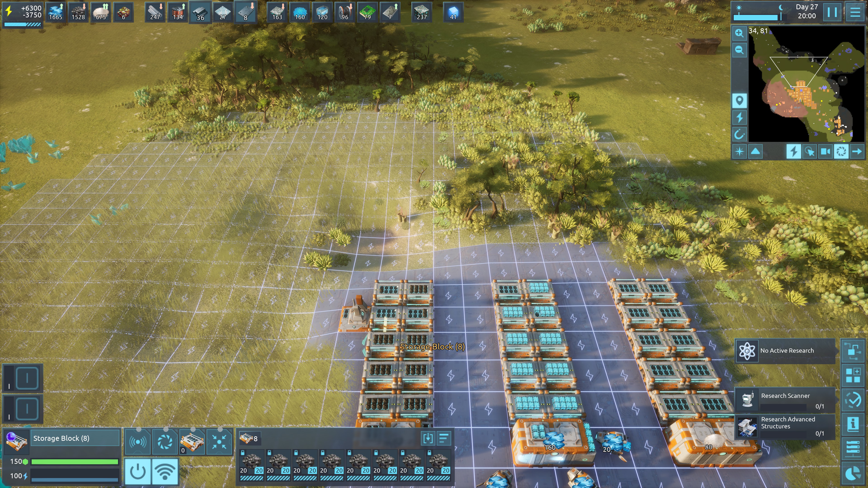
Task: Toggle the map pin marker overlay
Action: pos(739,101)
